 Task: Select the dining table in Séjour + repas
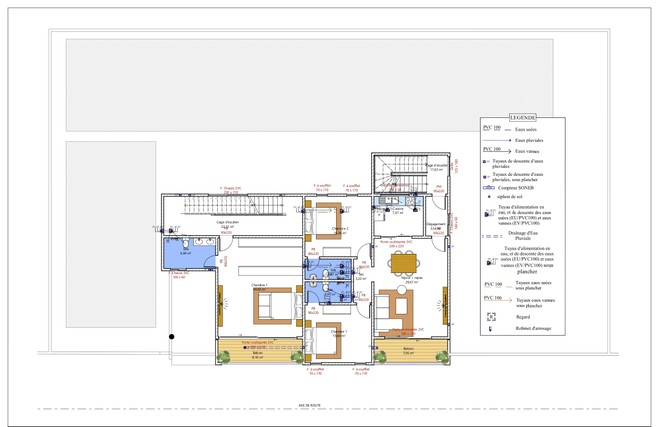pyautogui.click(x=403, y=264)
